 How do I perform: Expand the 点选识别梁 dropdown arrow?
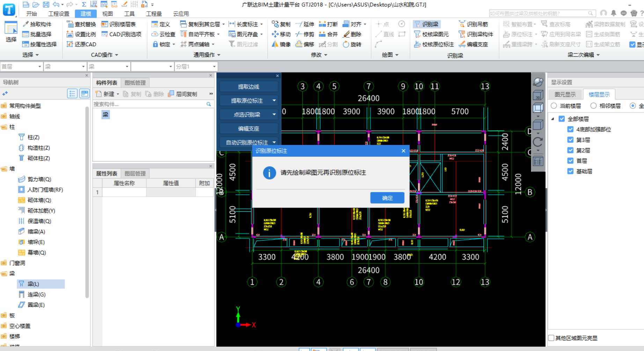tap(274, 115)
